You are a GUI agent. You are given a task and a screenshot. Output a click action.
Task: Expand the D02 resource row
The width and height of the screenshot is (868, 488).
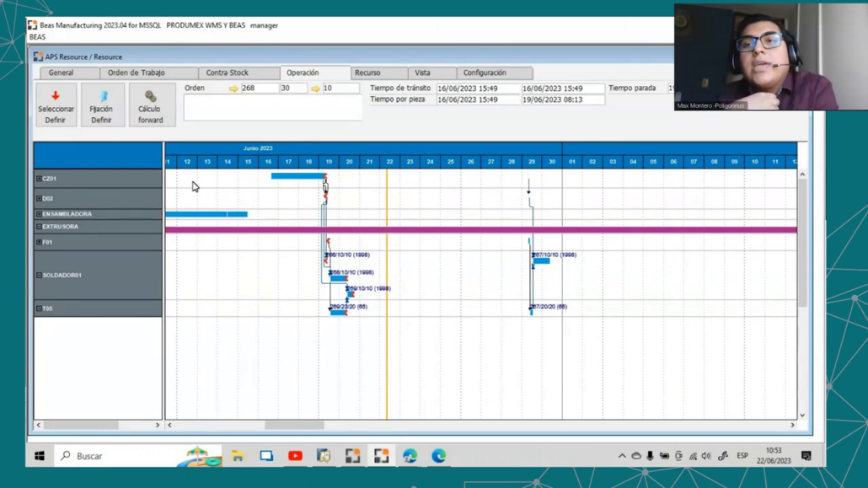39,199
